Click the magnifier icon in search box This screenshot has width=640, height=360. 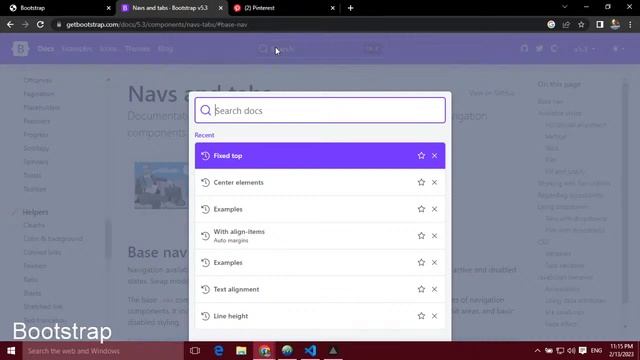point(206,110)
